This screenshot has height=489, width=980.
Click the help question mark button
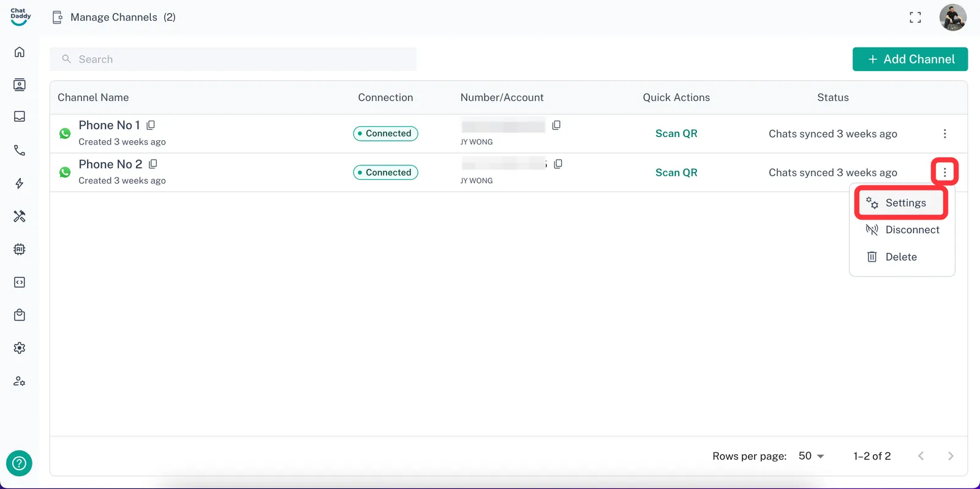(19, 463)
